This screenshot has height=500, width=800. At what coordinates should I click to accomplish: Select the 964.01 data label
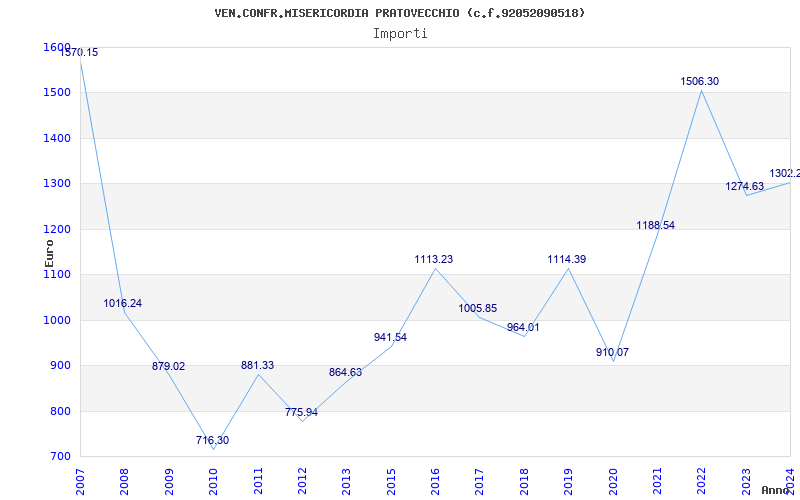point(523,328)
